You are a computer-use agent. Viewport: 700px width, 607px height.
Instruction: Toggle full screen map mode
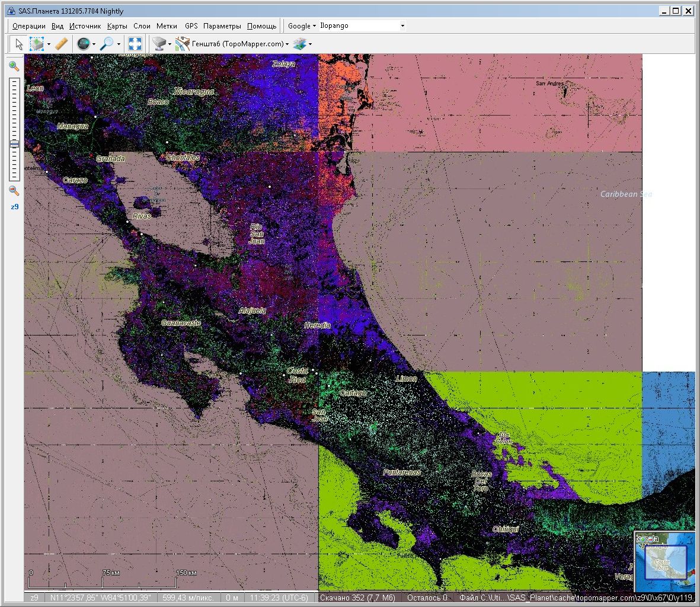135,44
